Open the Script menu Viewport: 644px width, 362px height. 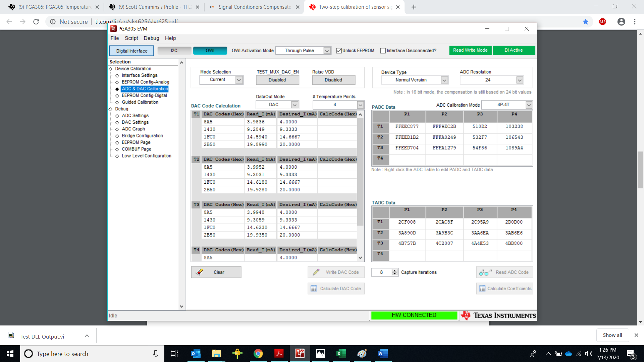(131, 38)
